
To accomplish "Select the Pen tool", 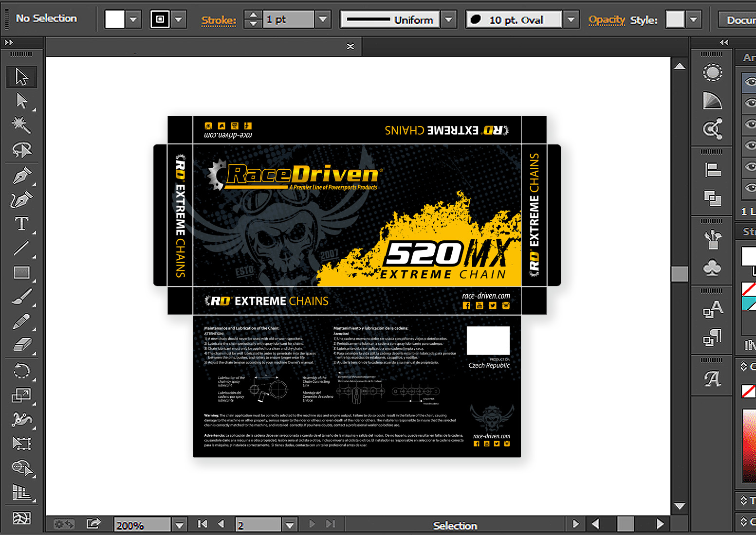I will pyautogui.click(x=21, y=175).
